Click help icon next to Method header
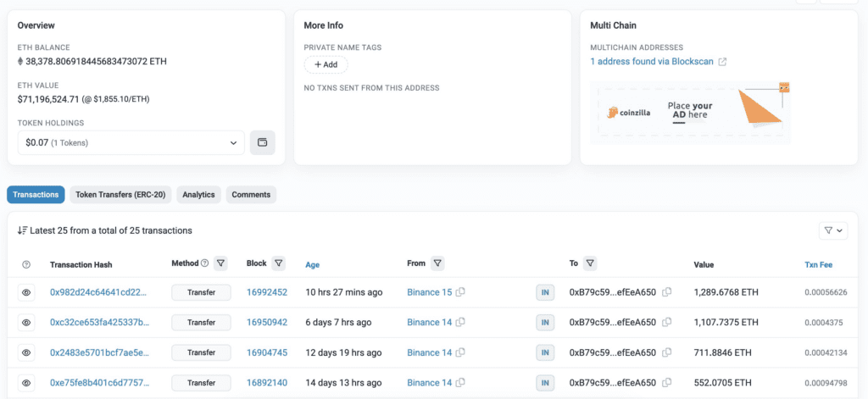 pos(205,263)
